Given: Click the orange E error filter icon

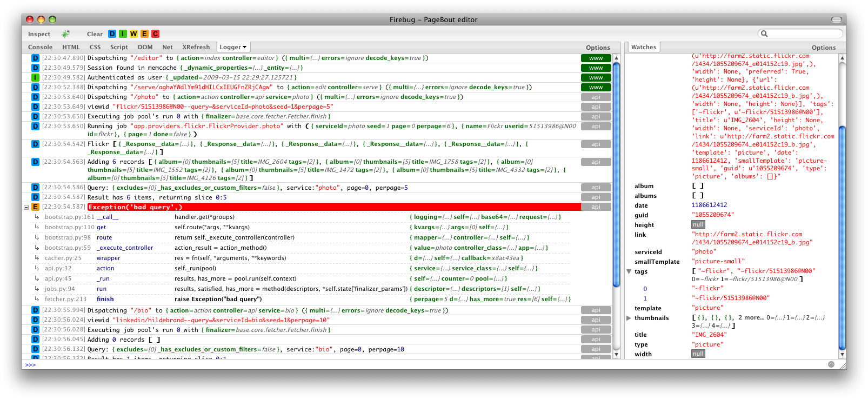Looking at the screenshot, I should pyautogui.click(x=144, y=34).
